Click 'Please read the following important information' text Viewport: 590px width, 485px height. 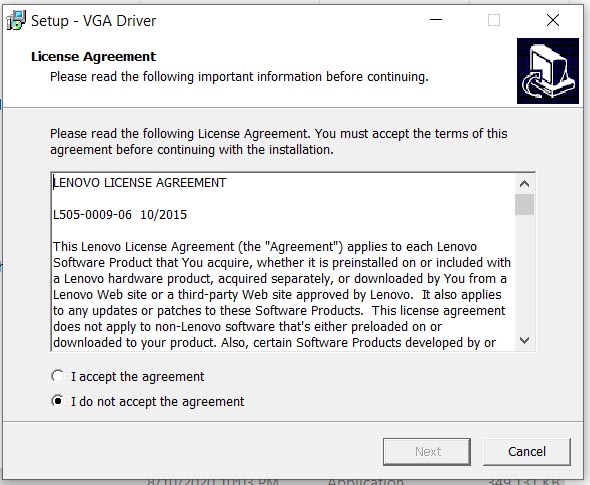[239, 77]
